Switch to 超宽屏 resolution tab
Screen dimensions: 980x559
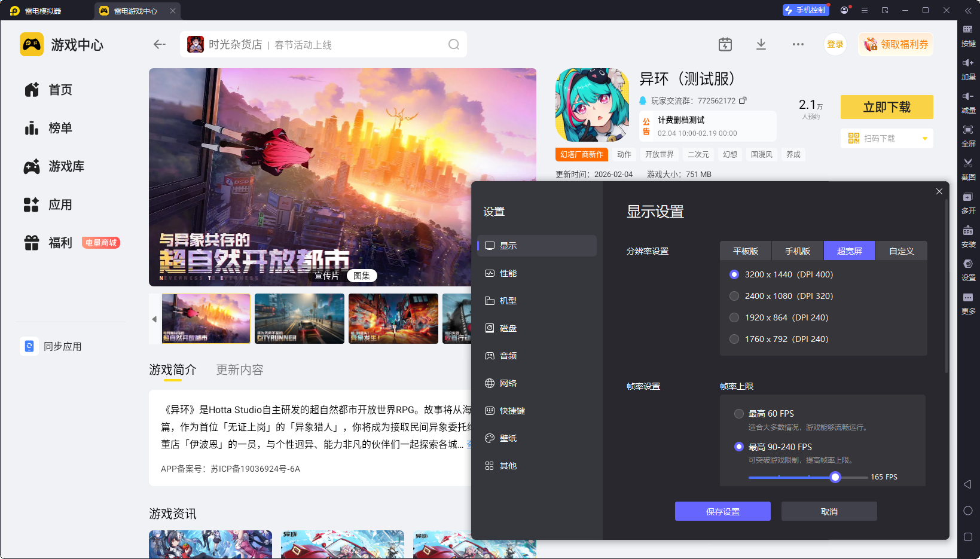[x=850, y=251]
